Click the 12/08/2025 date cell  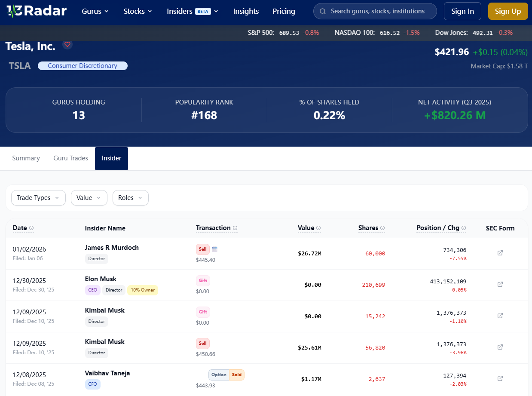tap(29, 375)
